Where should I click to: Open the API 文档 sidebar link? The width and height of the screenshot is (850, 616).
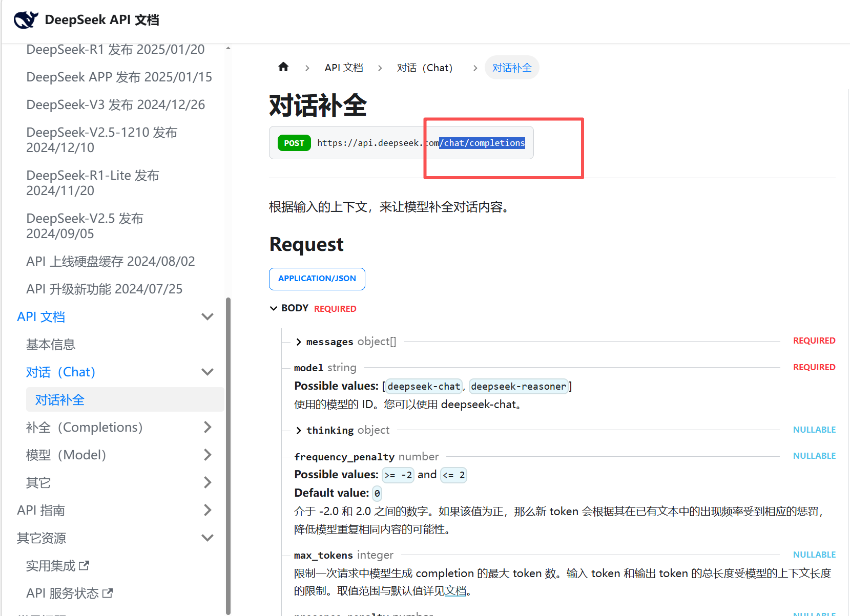(41, 316)
